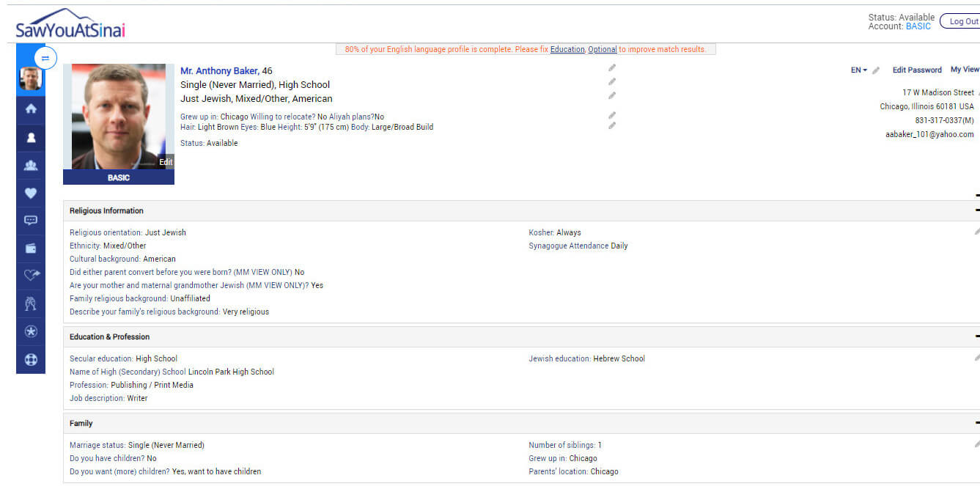Click Marriage status: Single (Never Married) entry

(137, 446)
